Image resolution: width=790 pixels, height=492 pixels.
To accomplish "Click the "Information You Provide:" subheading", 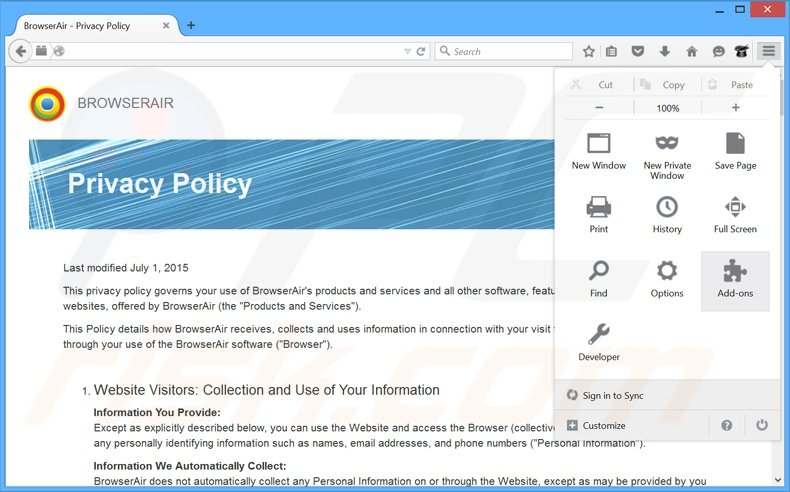I will point(157,412).
